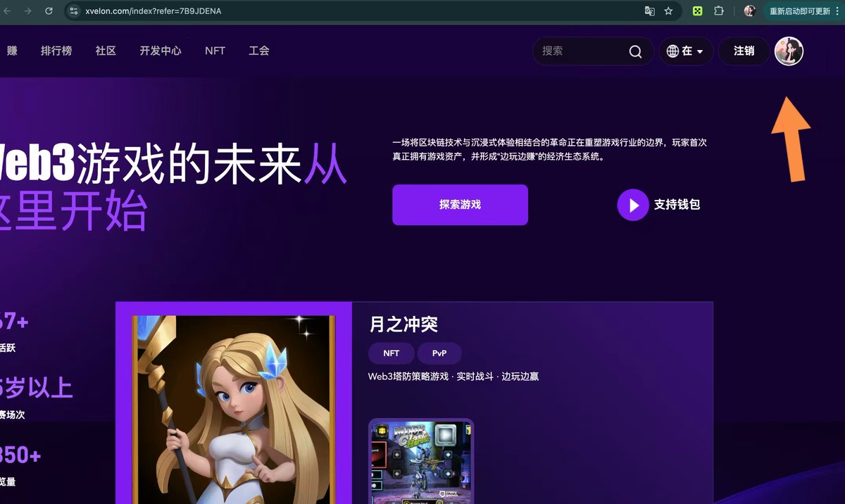This screenshot has height=504, width=845.
Task: Open the NFT navigation item
Action: (215, 51)
